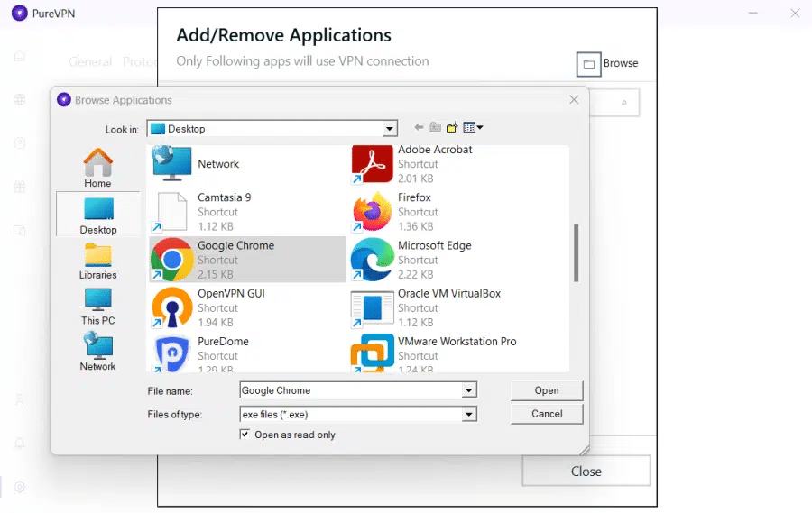Toggle Open as read-only checkbox
This screenshot has height=513, width=812.
tap(245, 435)
